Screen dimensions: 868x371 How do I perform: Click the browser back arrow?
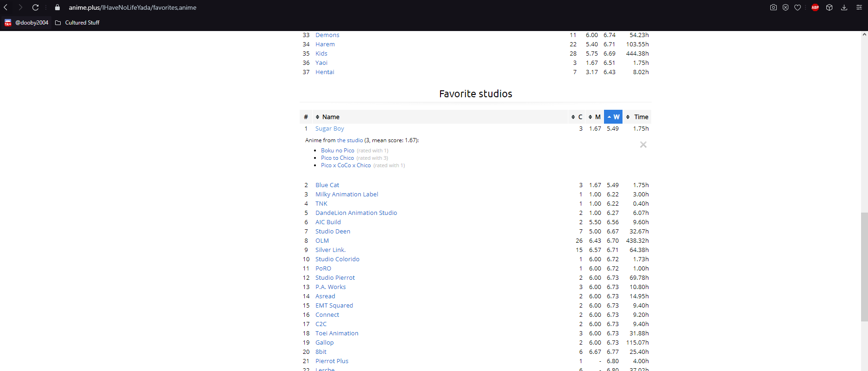tap(6, 7)
